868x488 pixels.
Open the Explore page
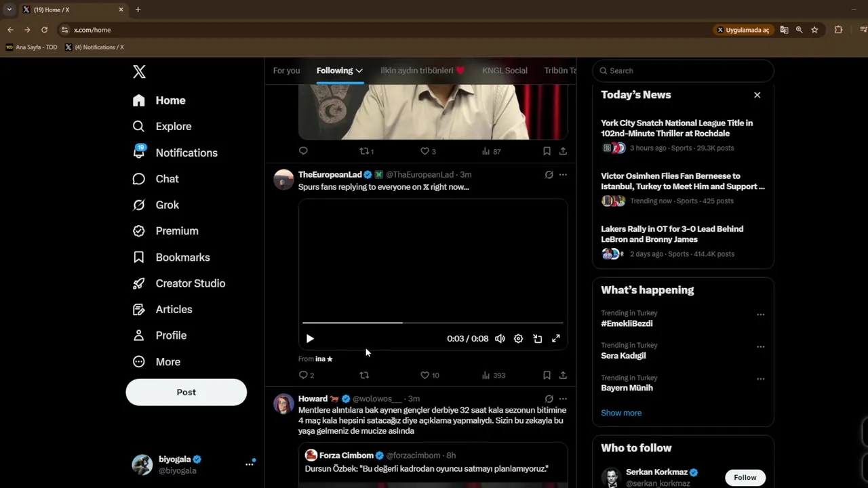(162, 126)
